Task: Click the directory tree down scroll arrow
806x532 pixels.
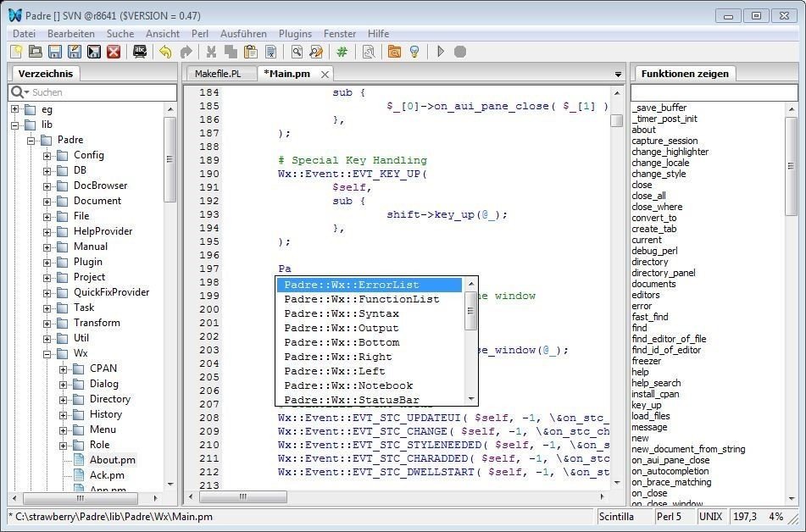Action: coord(170,485)
